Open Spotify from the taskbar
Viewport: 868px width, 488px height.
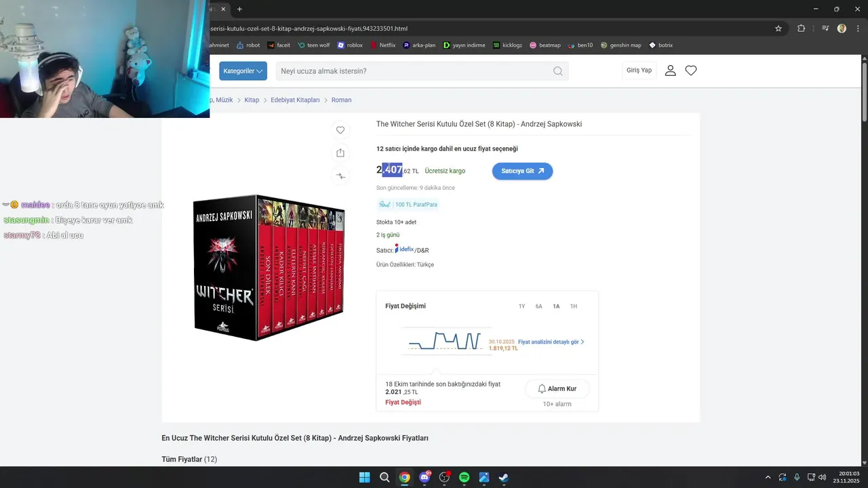pos(465,477)
